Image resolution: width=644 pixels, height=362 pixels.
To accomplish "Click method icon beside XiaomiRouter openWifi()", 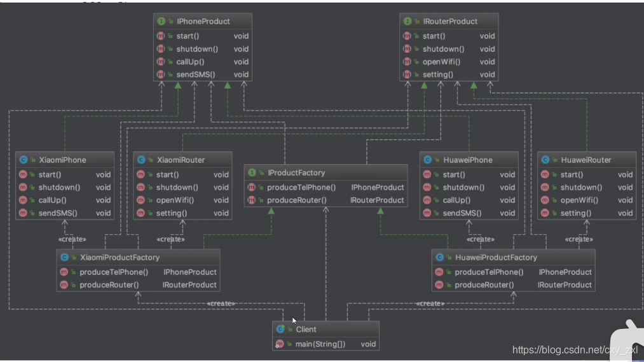I will (x=140, y=200).
